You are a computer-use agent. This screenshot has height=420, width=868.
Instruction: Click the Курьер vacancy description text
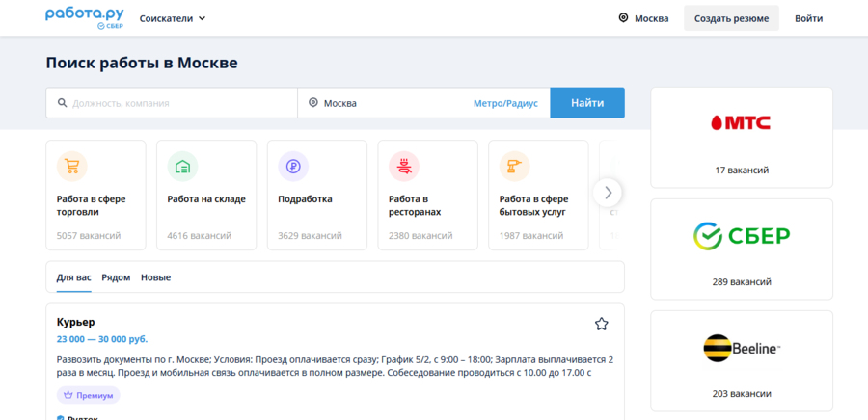click(335, 366)
